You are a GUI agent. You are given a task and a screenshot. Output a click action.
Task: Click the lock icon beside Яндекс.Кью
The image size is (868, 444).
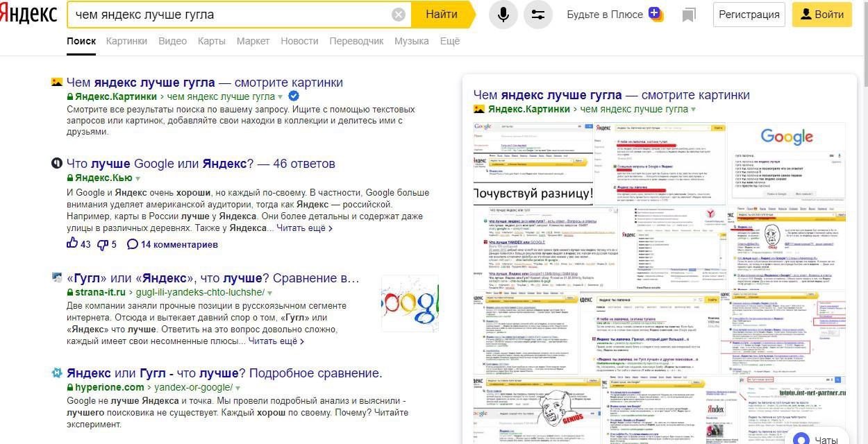70,178
